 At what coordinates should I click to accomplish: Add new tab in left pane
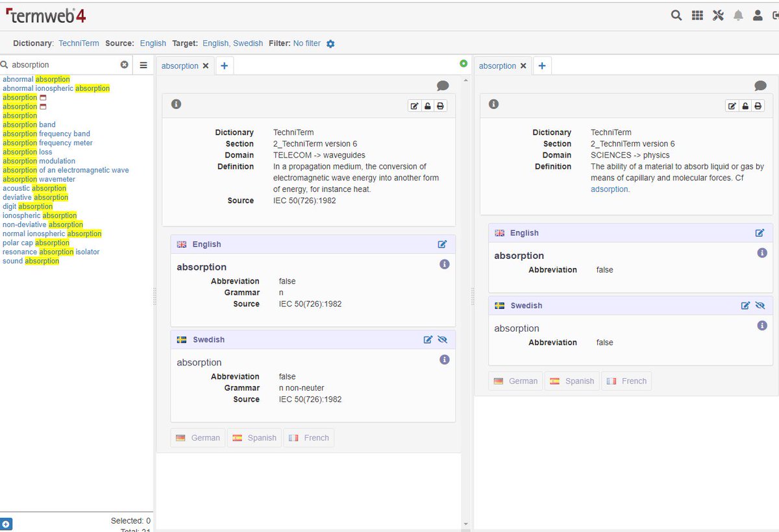click(224, 66)
